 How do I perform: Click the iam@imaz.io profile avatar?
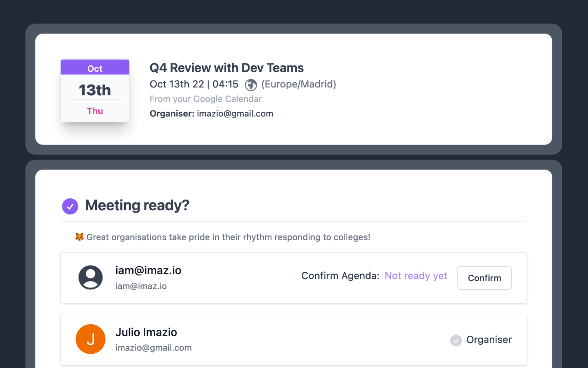[90, 277]
